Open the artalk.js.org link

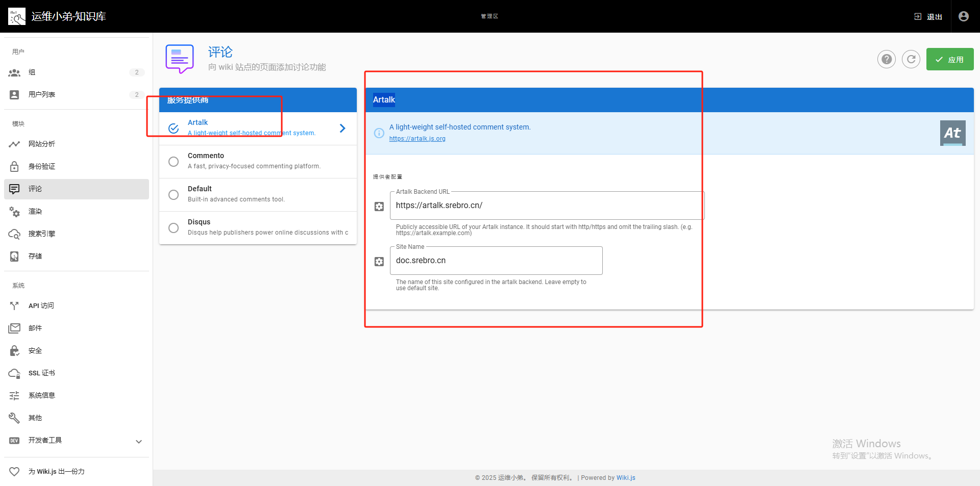417,139
